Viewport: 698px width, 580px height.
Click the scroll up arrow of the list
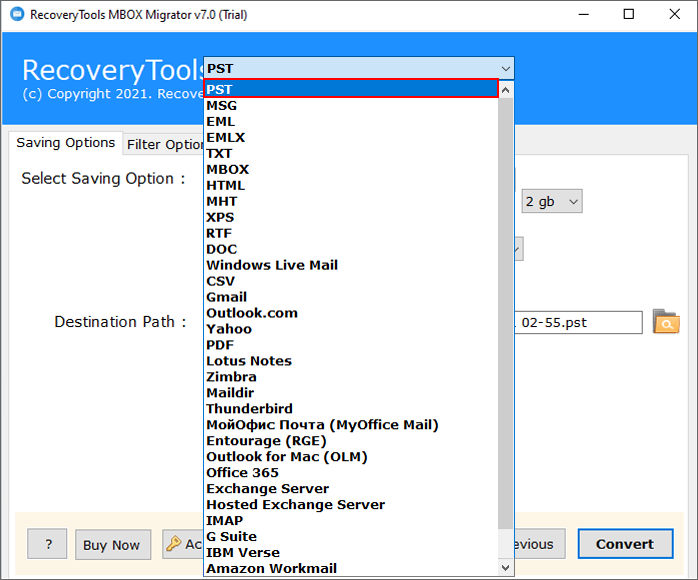[x=505, y=90]
